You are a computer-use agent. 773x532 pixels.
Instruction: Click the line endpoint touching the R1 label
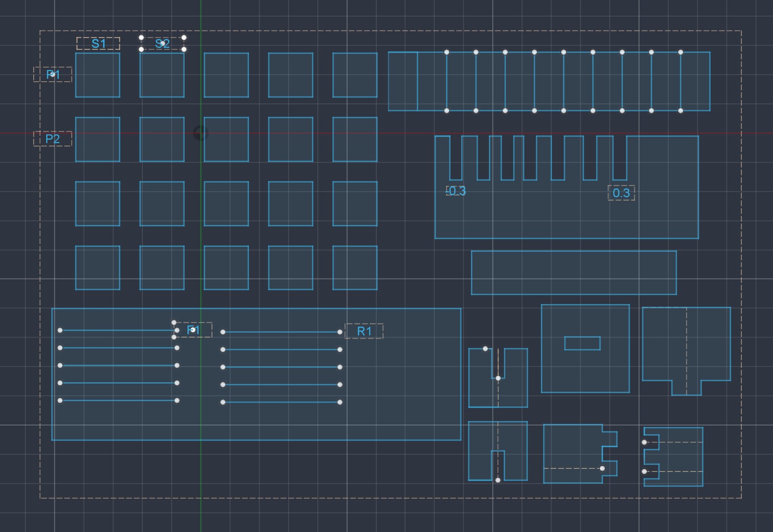click(340, 332)
